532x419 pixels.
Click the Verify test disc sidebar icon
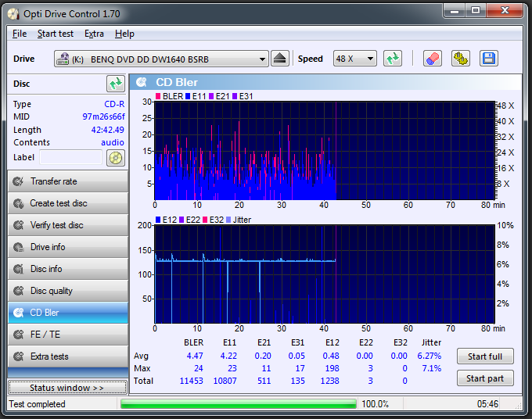coord(18,225)
